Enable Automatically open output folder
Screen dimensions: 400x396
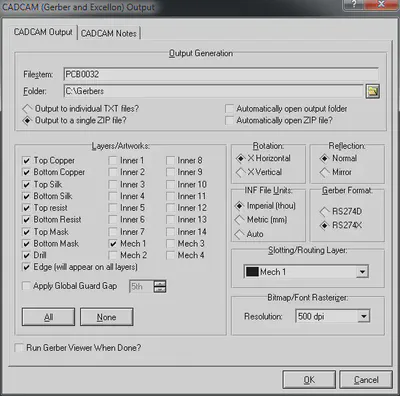point(286,109)
